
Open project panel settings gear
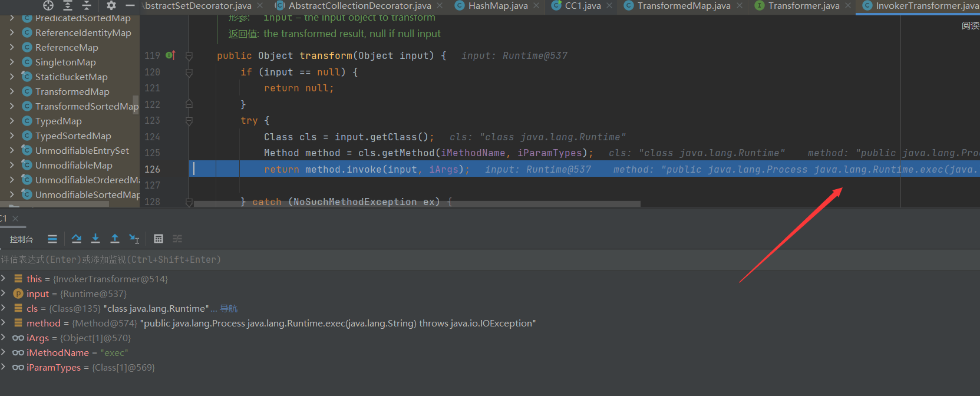pyautogui.click(x=111, y=5)
